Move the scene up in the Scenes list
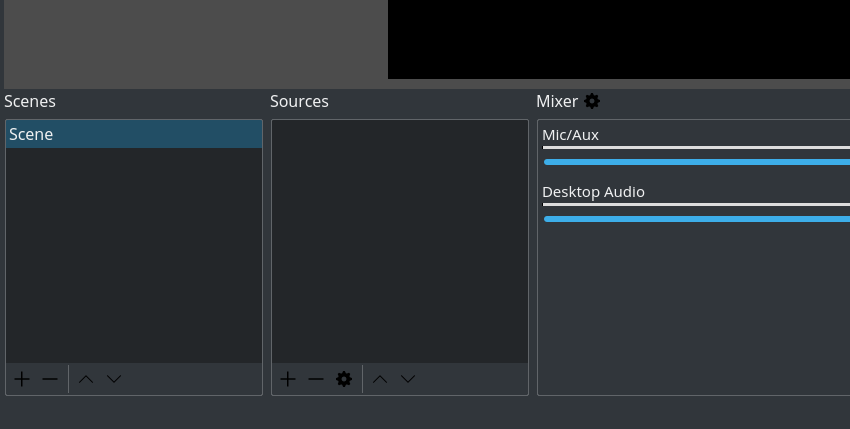850x429 pixels. [x=86, y=379]
